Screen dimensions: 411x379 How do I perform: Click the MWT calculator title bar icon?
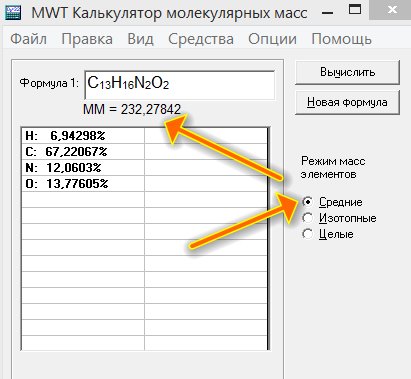click(x=13, y=13)
